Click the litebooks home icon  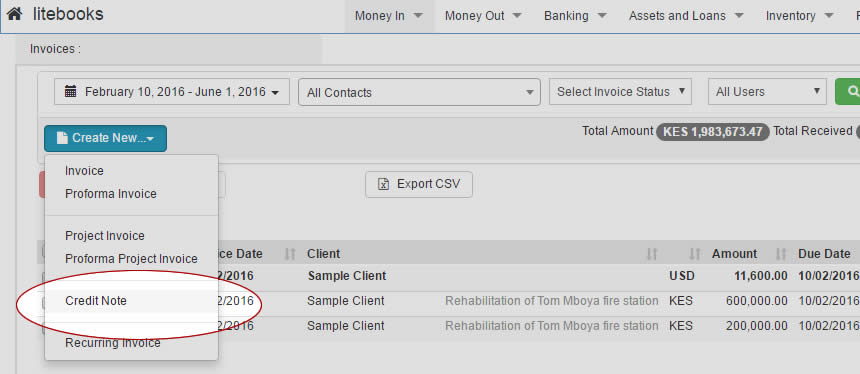tap(15, 14)
